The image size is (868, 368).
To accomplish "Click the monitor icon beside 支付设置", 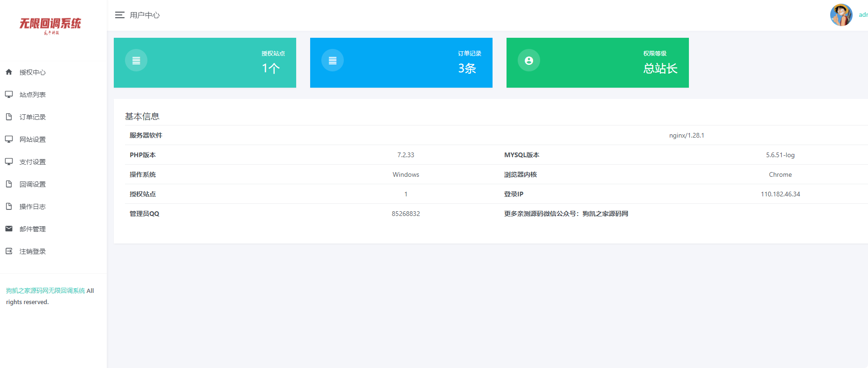I will click(x=9, y=161).
